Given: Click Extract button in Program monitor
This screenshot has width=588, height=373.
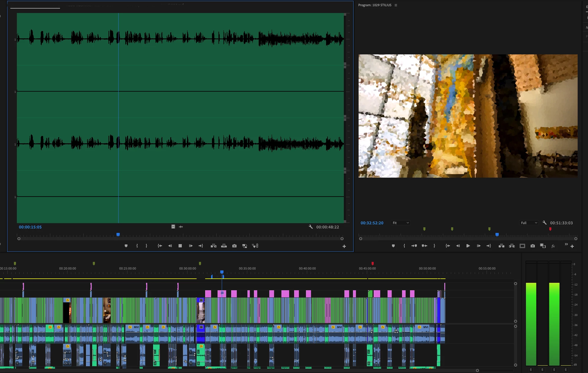Looking at the screenshot, I should pyautogui.click(x=512, y=246).
